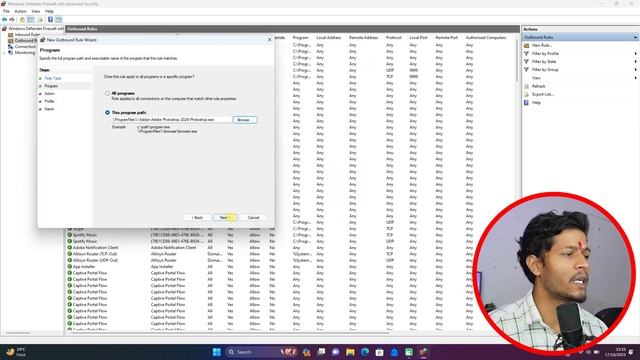Collapse the Outbound Rules actions section
Image resolution: width=640 pixels, height=360 pixels.
tap(636, 37)
